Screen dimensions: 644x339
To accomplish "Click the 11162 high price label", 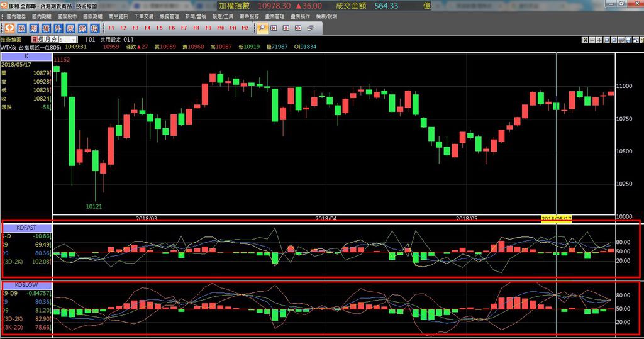I will click(62, 60).
